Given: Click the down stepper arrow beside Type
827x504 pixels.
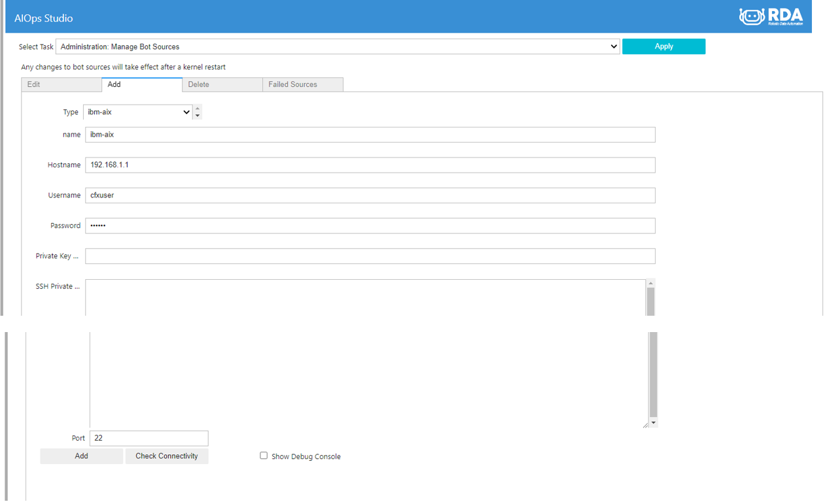Looking at the screenshot, I should [197, 115].
